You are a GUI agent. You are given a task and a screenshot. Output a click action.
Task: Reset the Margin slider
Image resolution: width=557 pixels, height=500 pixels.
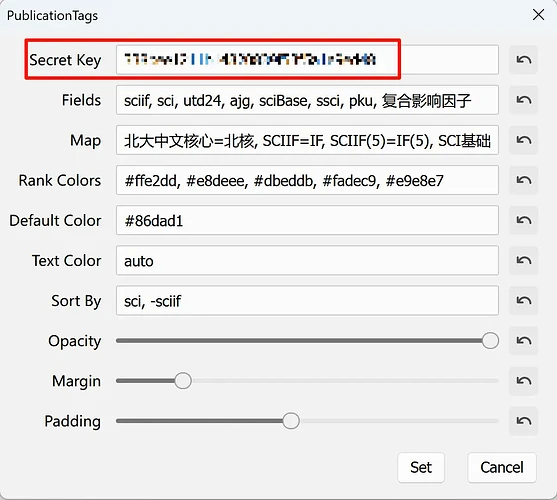click(523, 381)
